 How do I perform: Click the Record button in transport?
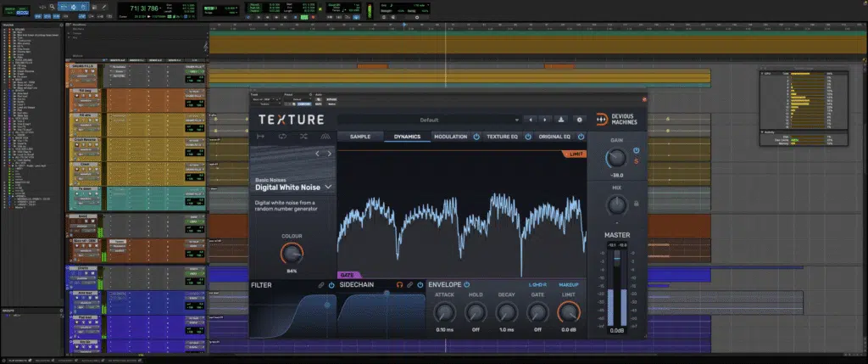click(x=313, y=17)
